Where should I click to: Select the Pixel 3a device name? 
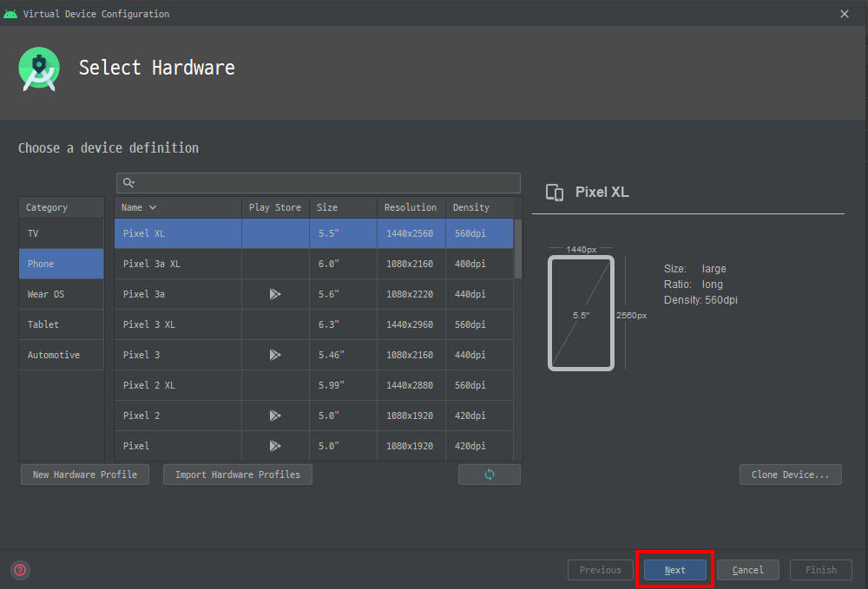pos(144,294)
